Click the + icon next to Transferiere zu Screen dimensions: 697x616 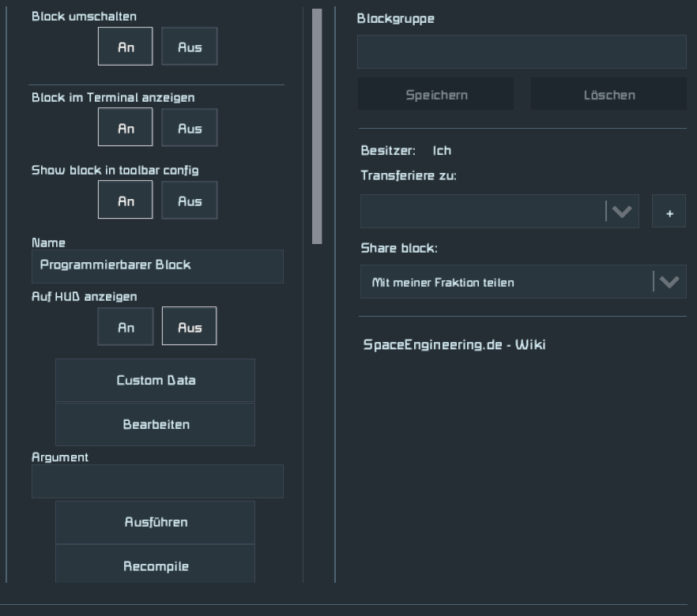669,212
